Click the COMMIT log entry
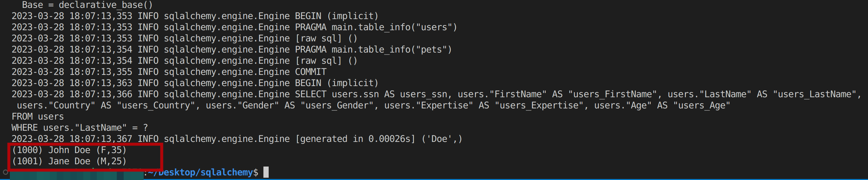This screenshot has width=868, height=180. tap(310, 72)
